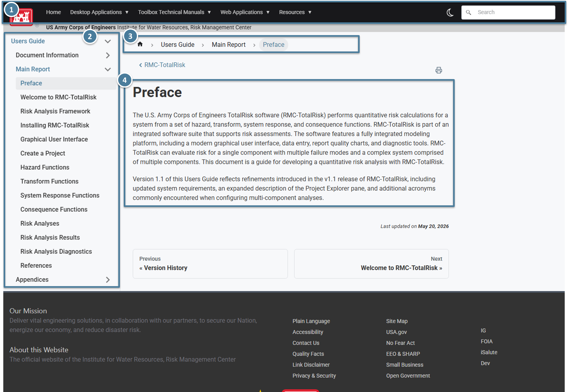Open Resources dropdown menu
This screenshot has height=392, width=568.
click(x=295, y=12)
